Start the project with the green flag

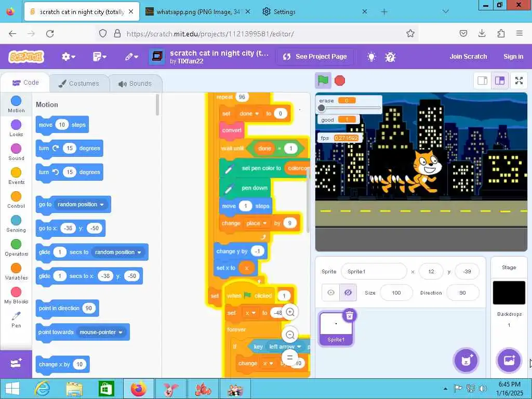pyautogui.click(x=323, y=81)
